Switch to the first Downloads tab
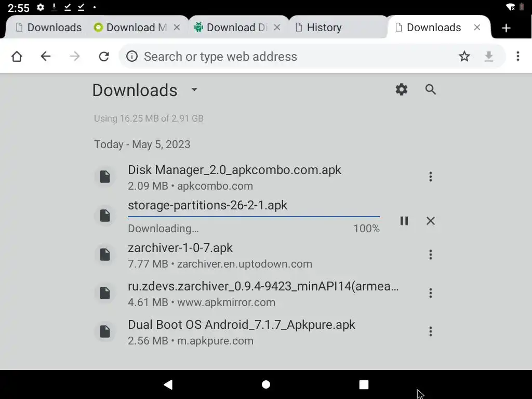This screenshot has width=532, height=399. 48,28
